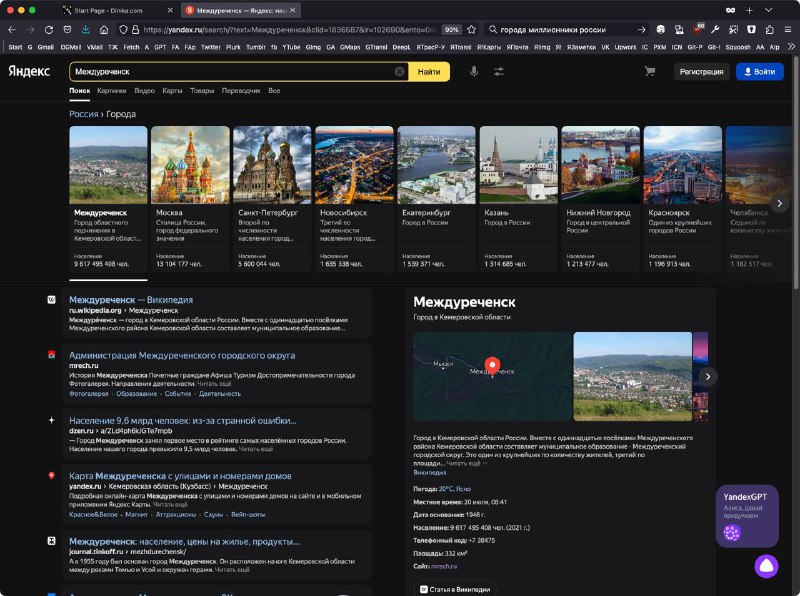Screen dimensions: 800x596
Task: Click the blue Войти button
Action: (x=760, y=72)
